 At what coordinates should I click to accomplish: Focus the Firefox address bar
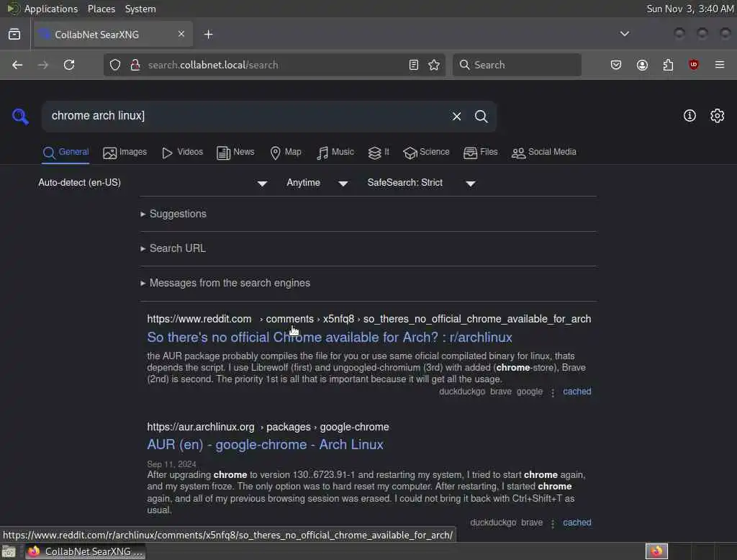click(274, 65)
